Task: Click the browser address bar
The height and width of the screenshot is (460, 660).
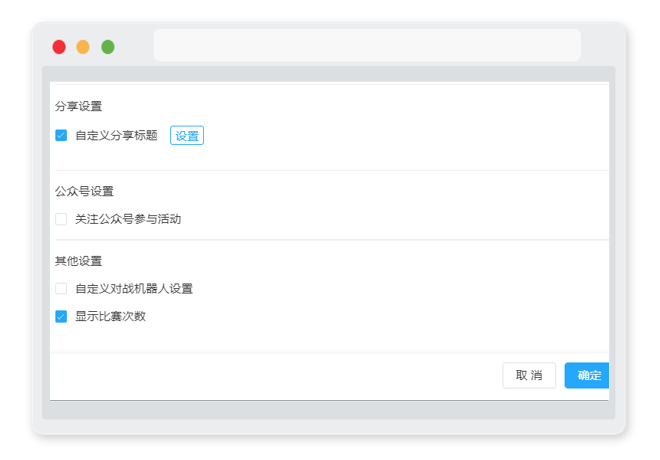Action: point(367,45)
